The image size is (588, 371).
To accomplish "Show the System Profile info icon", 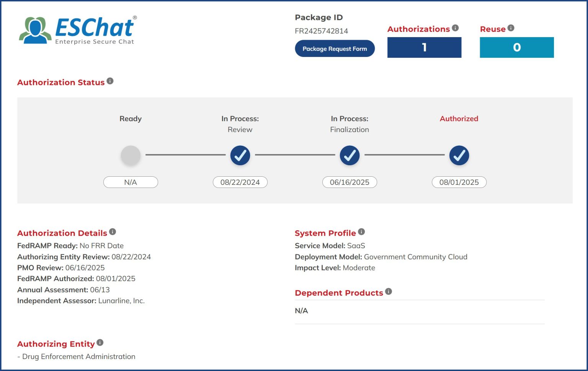I will 361,232.
